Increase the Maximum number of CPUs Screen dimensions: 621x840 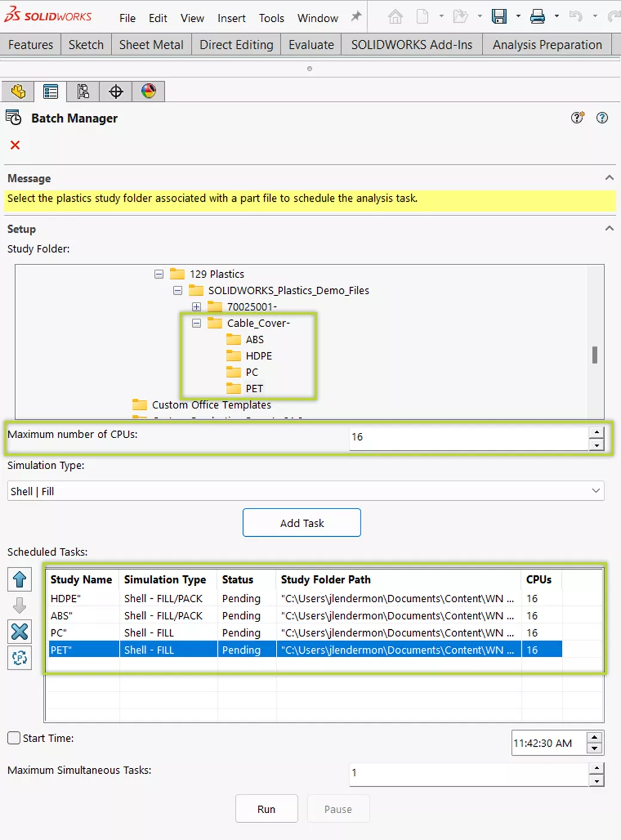(597, 432)
